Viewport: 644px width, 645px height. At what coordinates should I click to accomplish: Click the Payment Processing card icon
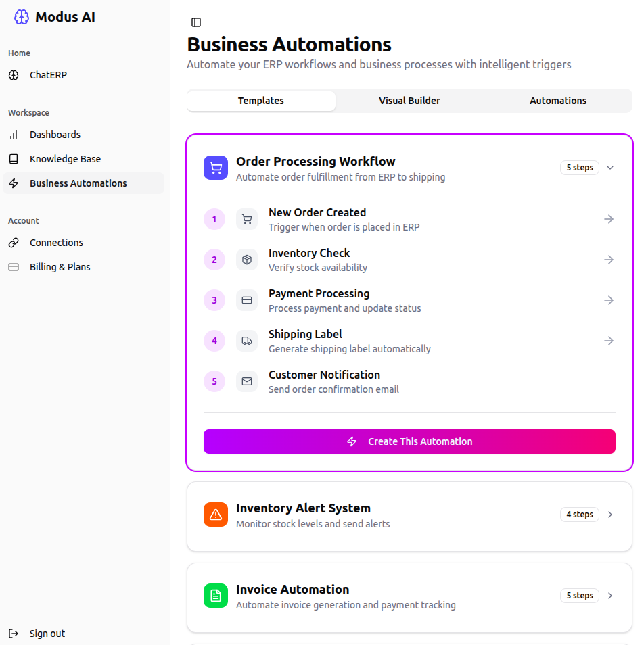(x=247, y=300)
